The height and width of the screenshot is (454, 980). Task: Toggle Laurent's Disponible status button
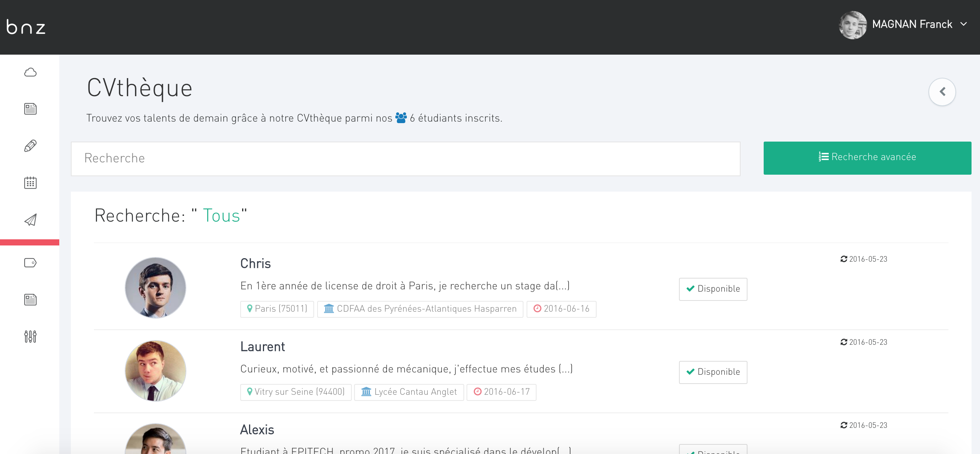coord(713,372)
